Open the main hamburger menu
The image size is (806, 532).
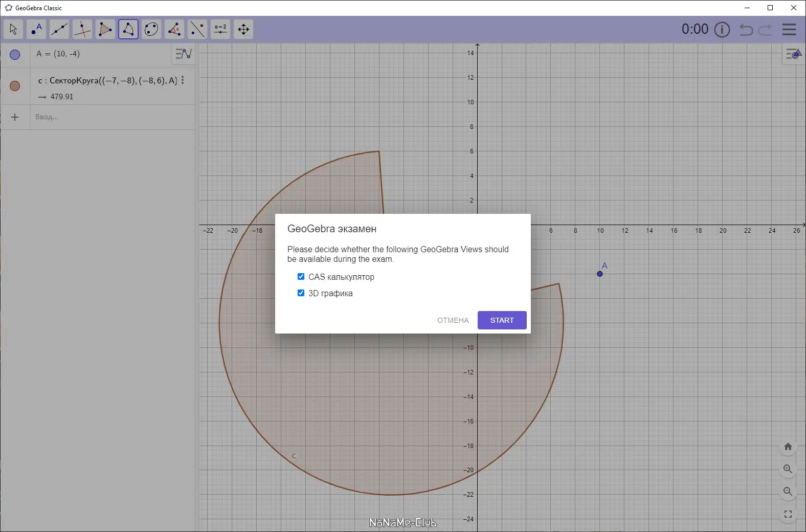tap(789, 30)
